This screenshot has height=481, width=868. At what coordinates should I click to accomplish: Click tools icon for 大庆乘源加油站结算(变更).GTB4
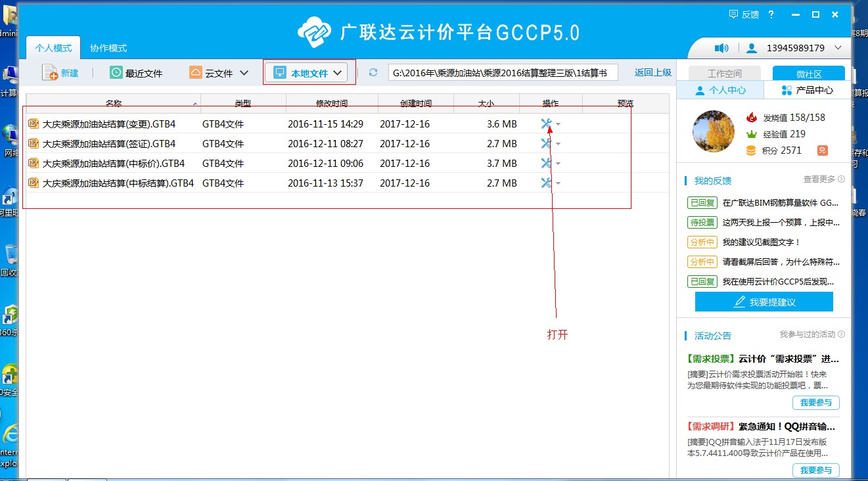point(545,124)
